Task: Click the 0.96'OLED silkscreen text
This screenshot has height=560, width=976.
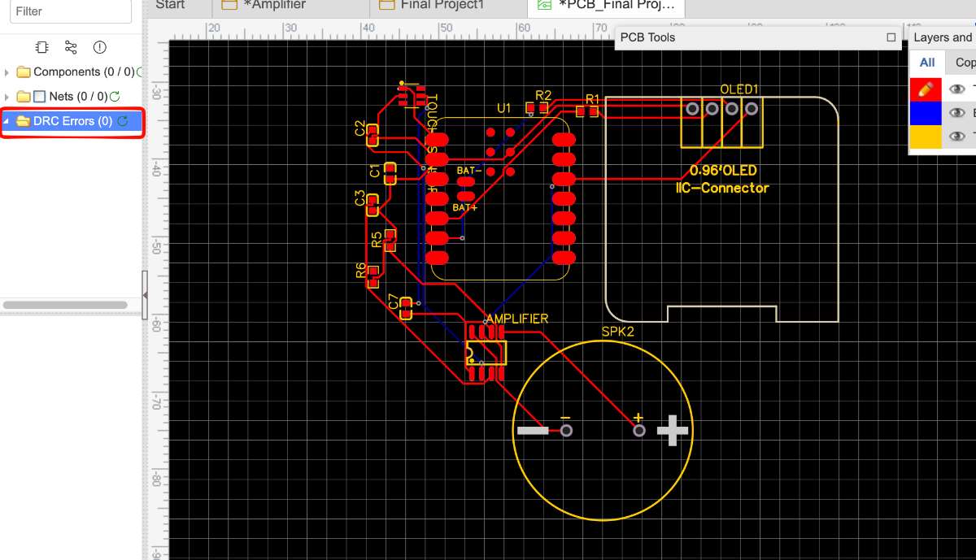Action: tap(723, 171)
